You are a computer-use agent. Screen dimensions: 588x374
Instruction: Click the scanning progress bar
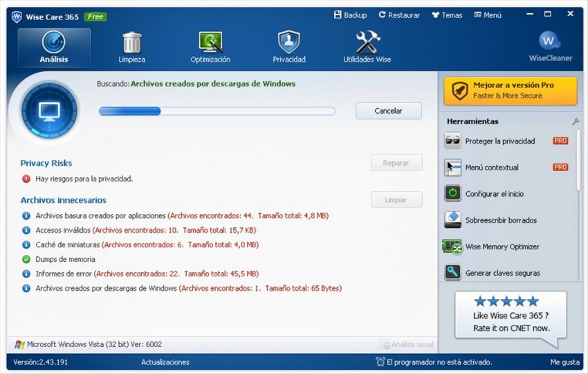[217, 111]
